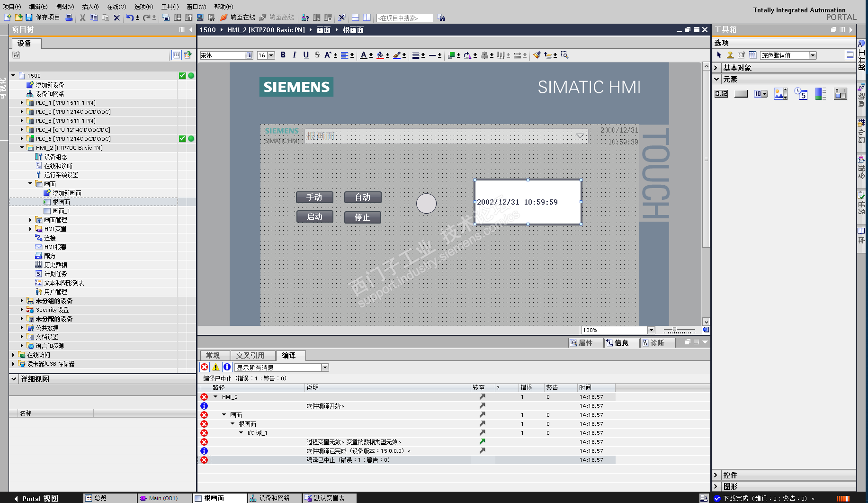The height and width of the screenshot is (503, 868).
Task: Select the date/time field on canvas
Action: click(x=528, y=202)
